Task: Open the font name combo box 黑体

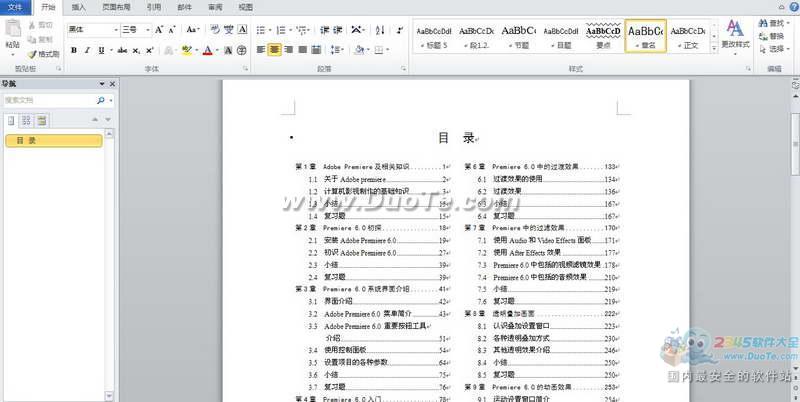Action: pos(93,30)
